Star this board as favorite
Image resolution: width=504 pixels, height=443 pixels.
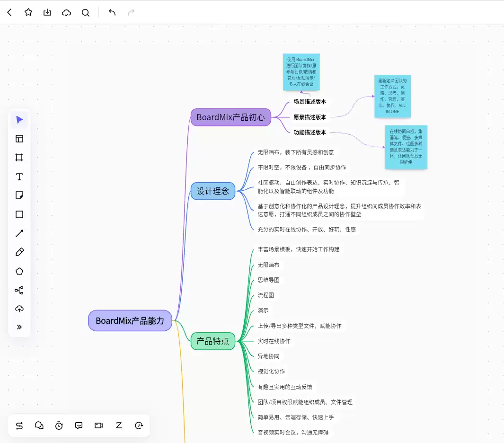[x=28, y=12]
